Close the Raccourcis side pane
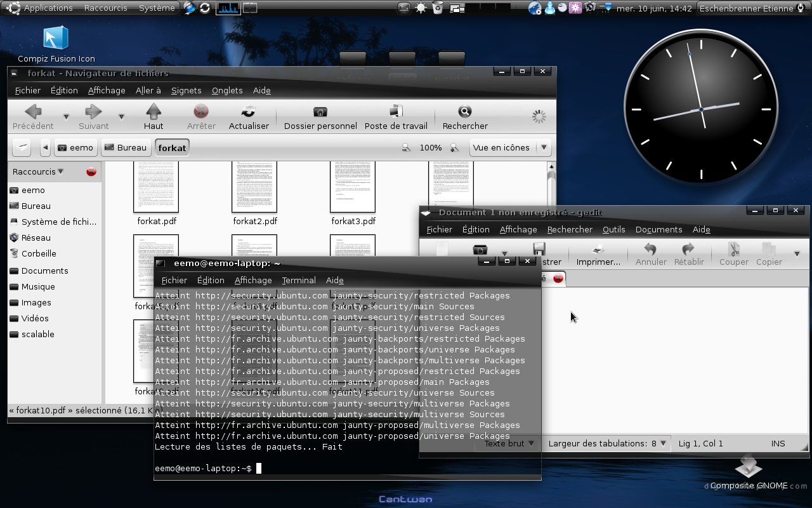Viewport: 812px width, 508px height. (91, 171)
